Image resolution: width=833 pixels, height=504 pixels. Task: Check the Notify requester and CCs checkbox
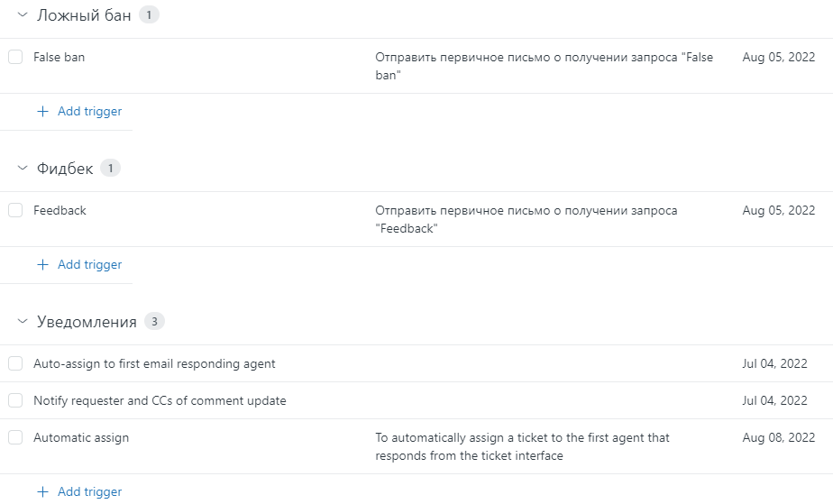[15, 400]
